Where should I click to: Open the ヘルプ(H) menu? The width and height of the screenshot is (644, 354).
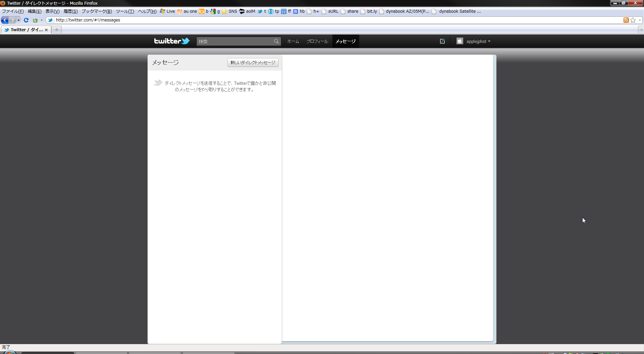[x=147, y=11]
